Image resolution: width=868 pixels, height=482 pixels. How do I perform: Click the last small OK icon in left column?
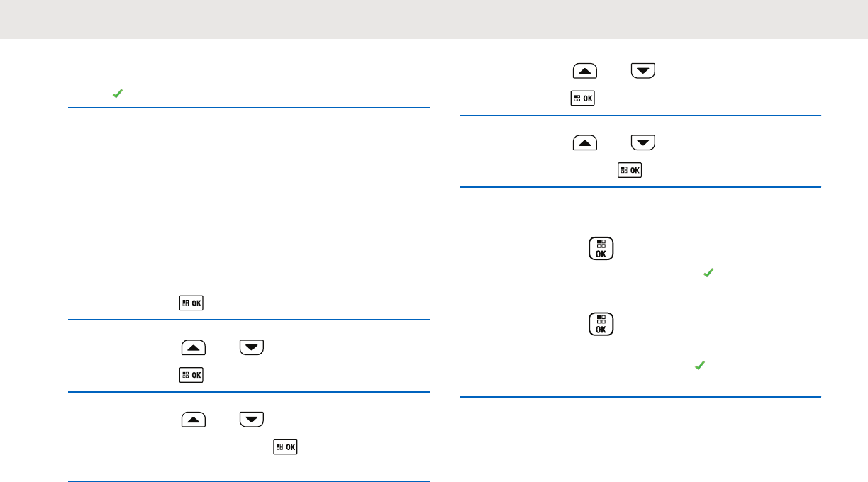click(286, 447)
